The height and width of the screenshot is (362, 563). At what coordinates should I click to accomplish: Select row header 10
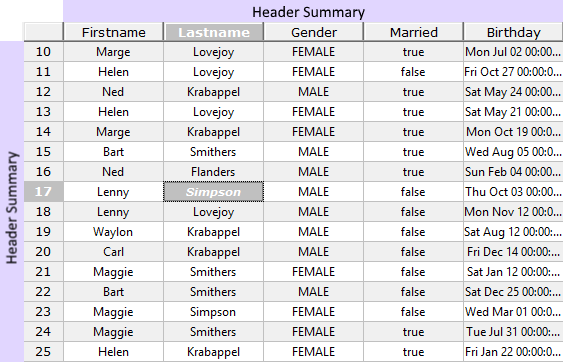[x=44, y=52]
